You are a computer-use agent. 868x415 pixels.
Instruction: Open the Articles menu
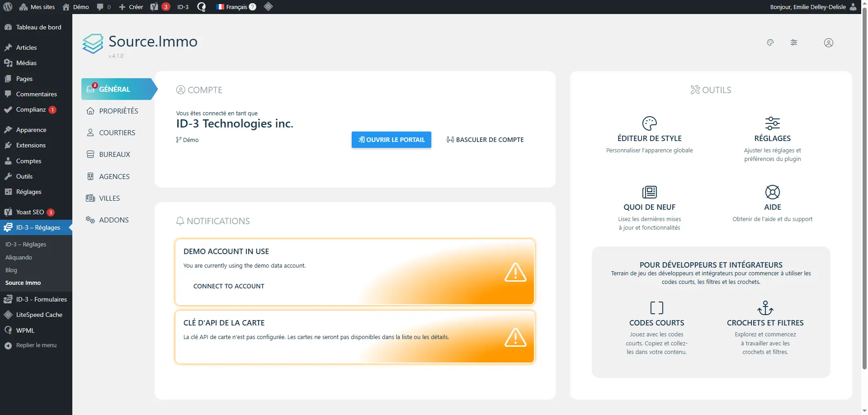(x=36, y=47)
